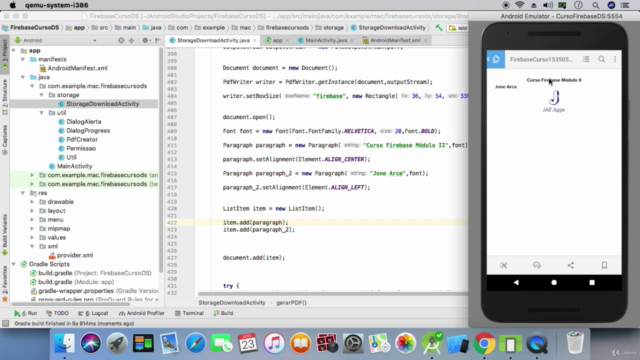Image resolution: width=640 pixels, height=360 pixels.
Task: Collapse the manifests folder
Action: pos(23,59)
